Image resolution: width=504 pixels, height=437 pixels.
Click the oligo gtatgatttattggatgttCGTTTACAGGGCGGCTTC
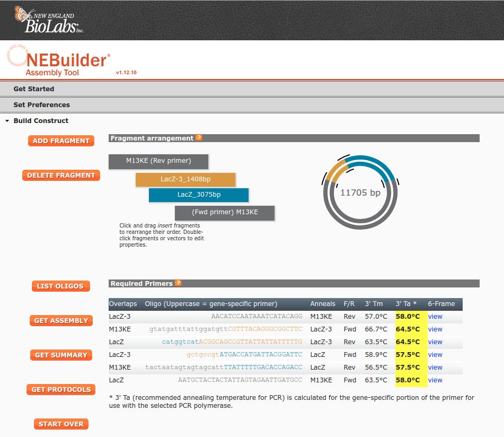tap(226, 329)
